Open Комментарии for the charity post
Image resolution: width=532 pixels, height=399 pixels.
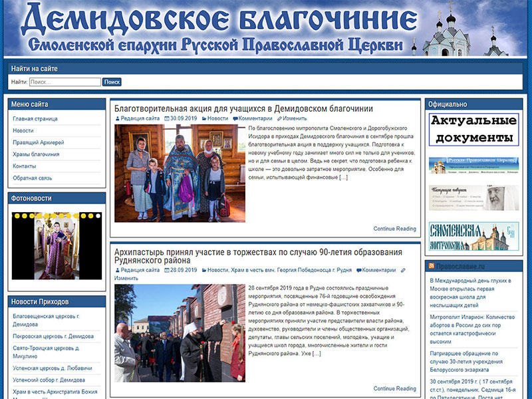coord(255,119)
